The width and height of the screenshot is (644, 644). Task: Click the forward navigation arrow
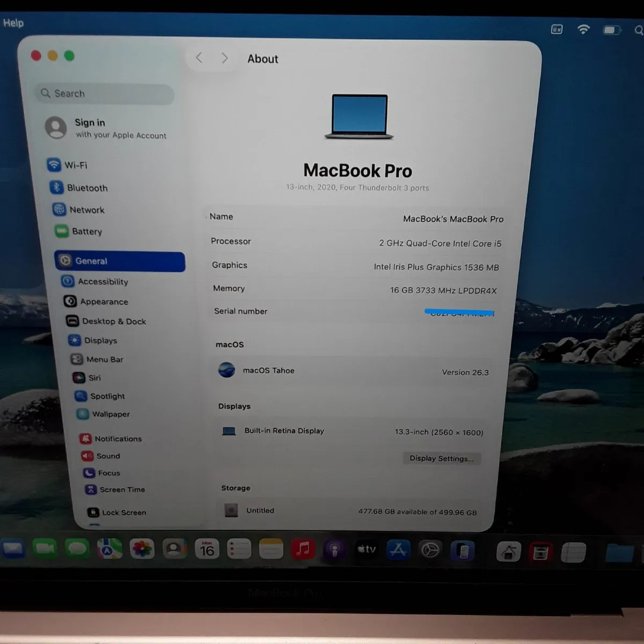tap(224, 58)
